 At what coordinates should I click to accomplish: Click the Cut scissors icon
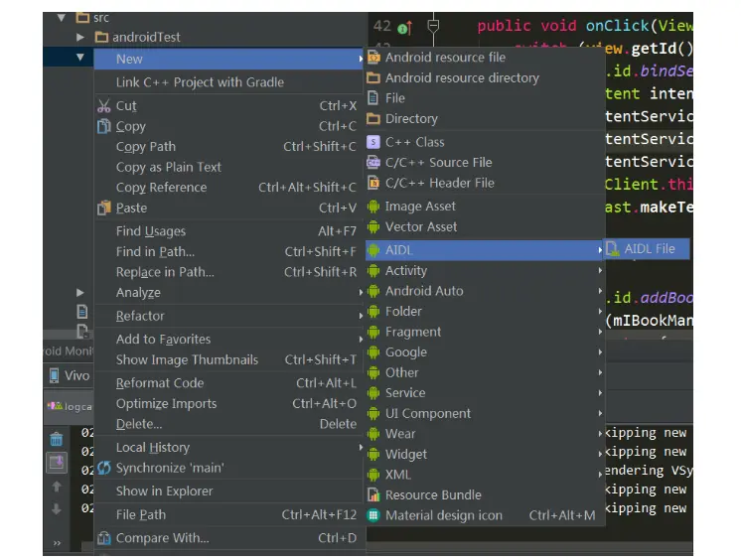(104, 105)
